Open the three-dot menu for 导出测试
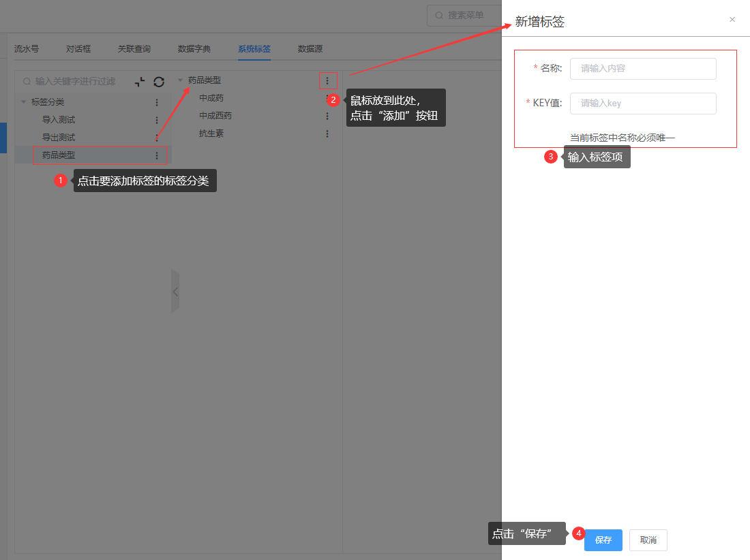 pos(156,138)
